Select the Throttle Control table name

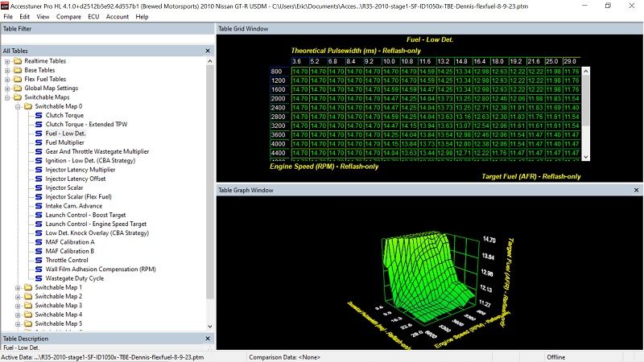[x=67, y=260]
